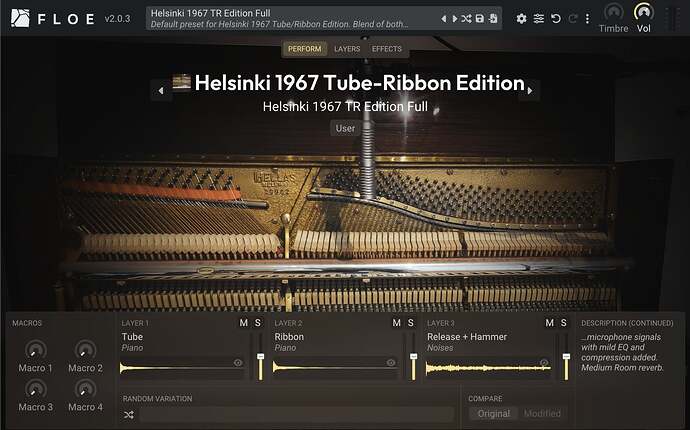Save the current preset with the disk icon

coord(480,18)
